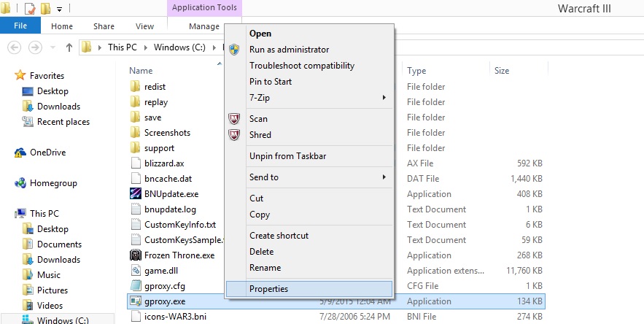The height and width of the screenshot is (324, 644).
Task: Click the Recent places sidebar icon
Action: (x=28, y=121)
